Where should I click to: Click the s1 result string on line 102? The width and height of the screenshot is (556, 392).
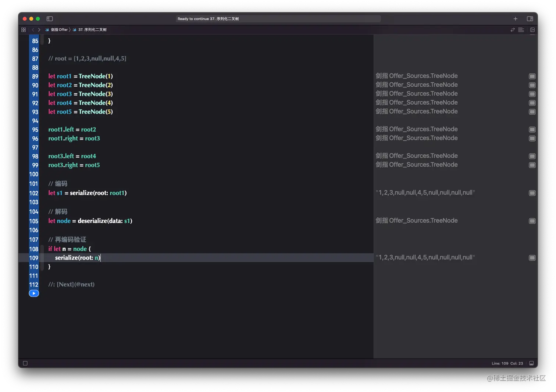click(x=425, y=193)
